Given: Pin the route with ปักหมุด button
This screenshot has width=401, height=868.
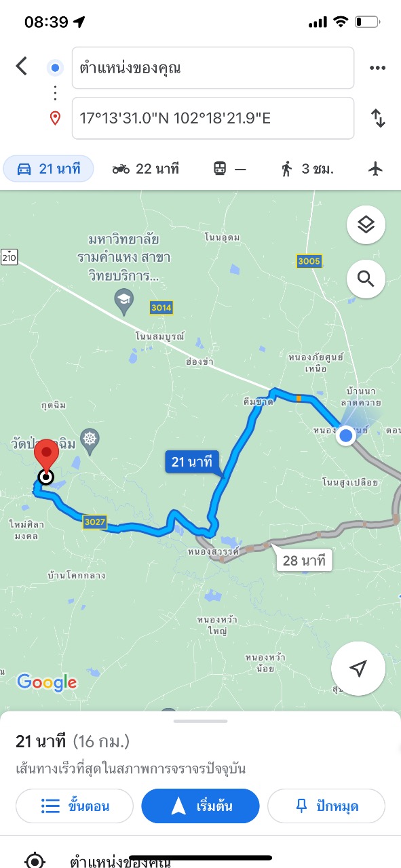Looking at the screenshot, I should pyautogui.click(x=326, y=806).
